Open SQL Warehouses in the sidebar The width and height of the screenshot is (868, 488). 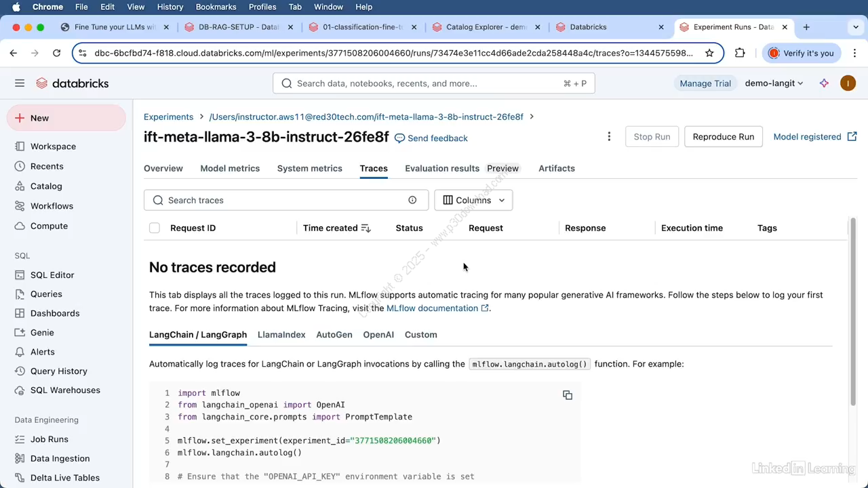66,390
